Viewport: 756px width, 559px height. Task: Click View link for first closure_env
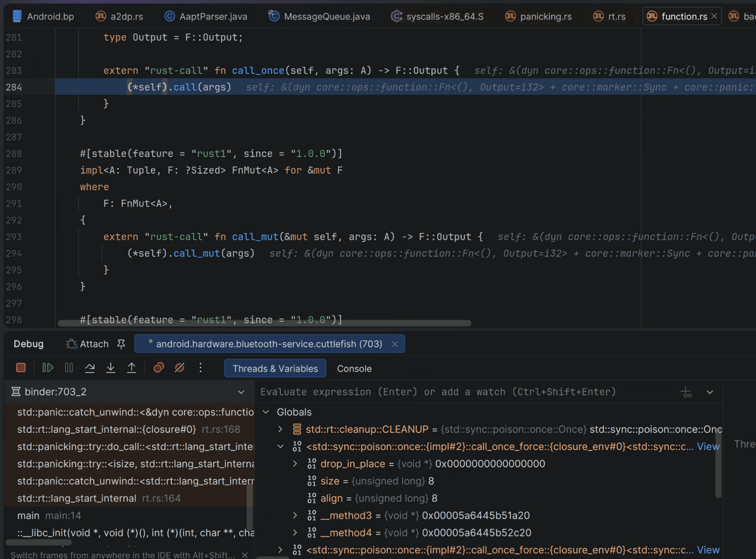tap(708, 447)
